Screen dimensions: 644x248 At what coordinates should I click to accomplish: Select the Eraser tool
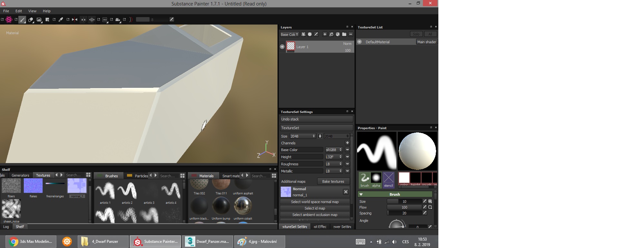31,20
